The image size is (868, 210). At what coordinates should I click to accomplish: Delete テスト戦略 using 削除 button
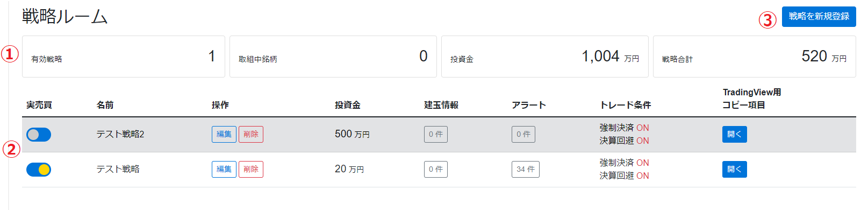click(251, 170)
